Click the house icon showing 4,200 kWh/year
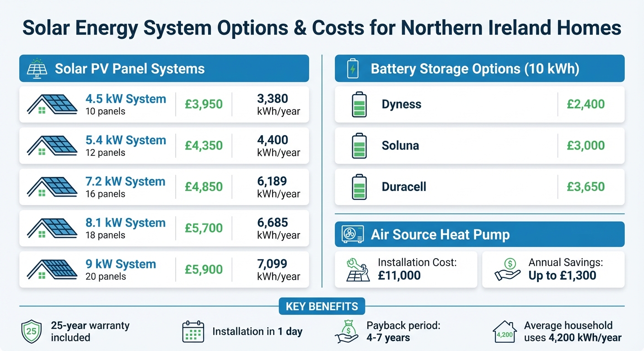The width and height of the screenshot is (644, 351). [504, 331]
